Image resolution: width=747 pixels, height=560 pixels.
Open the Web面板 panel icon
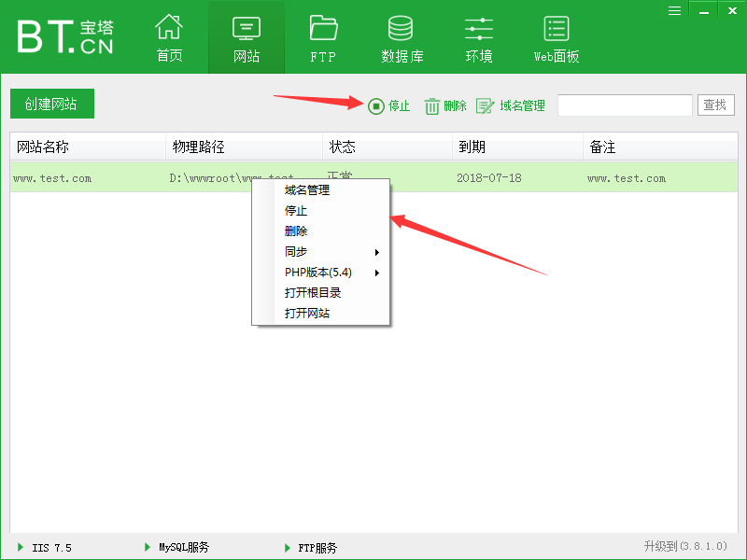click(556, 28)
